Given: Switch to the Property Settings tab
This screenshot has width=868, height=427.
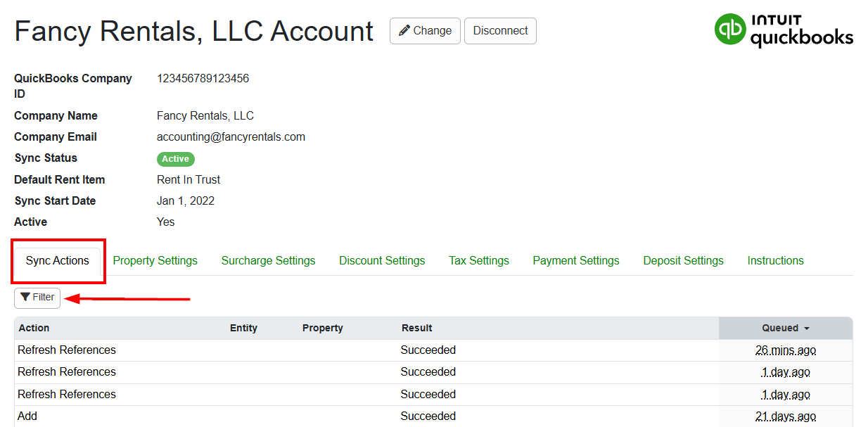Looking at the screenshot, I should (155, 260).
